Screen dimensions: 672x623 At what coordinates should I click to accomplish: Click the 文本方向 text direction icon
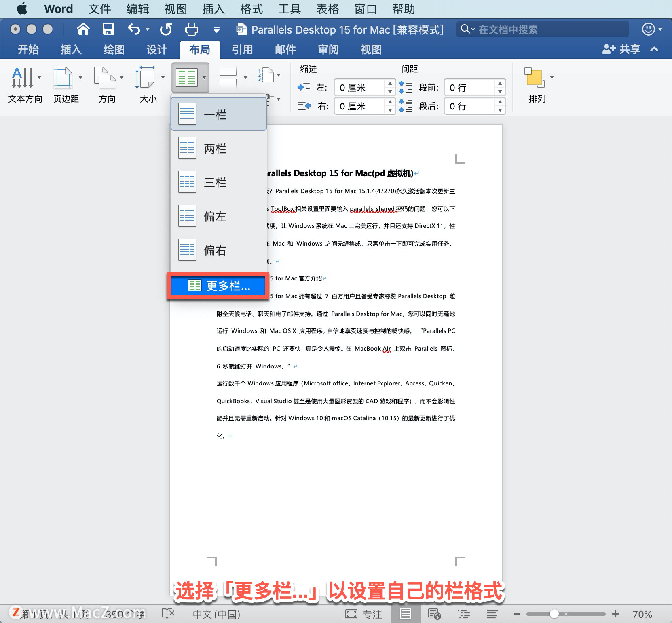pyautogui.click(x=22, y=77)
